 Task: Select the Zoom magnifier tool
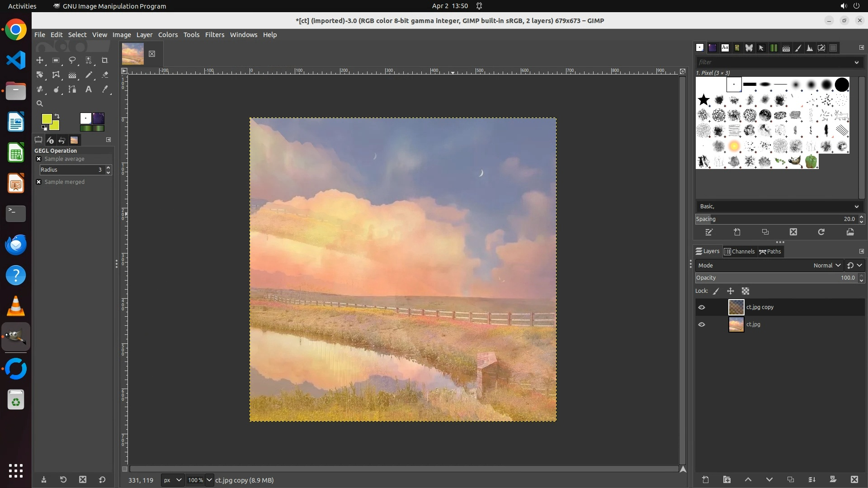40,103
